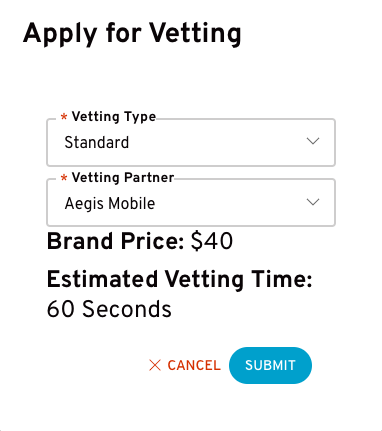
Task: Click the red asterisk before Vetting Type
Action: (64, 117)
